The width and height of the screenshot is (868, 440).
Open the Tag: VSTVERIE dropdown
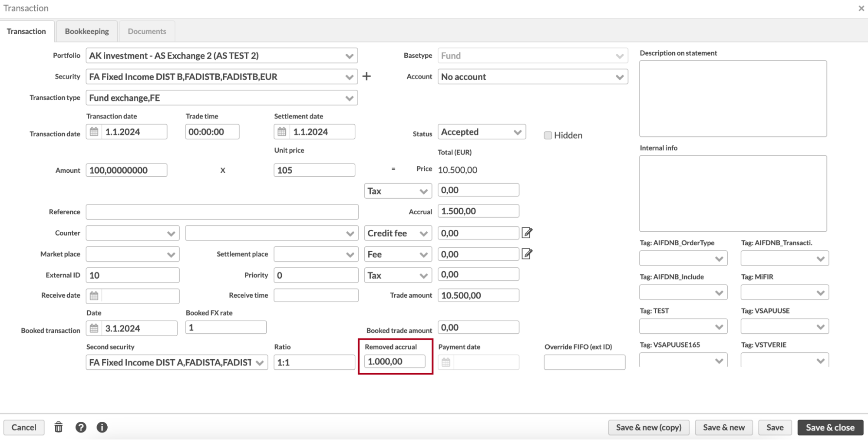coord(785,360)
